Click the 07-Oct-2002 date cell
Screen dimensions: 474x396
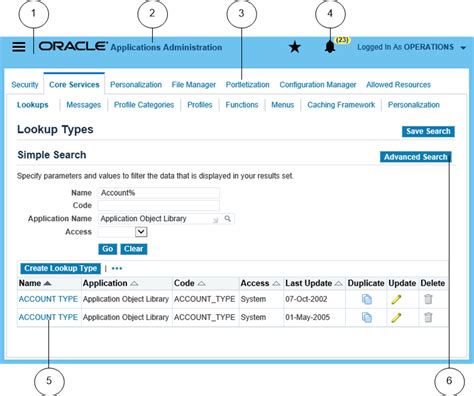[x=306, y=299]
